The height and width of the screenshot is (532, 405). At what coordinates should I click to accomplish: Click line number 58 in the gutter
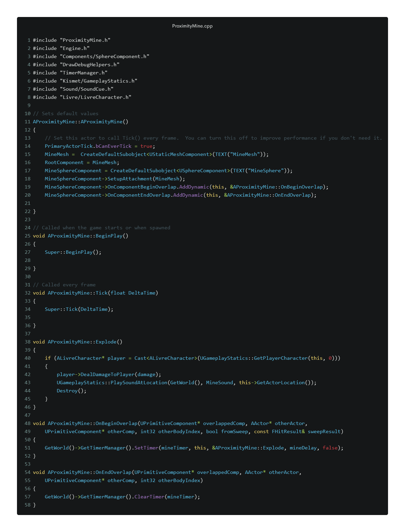tap(28, 505)
